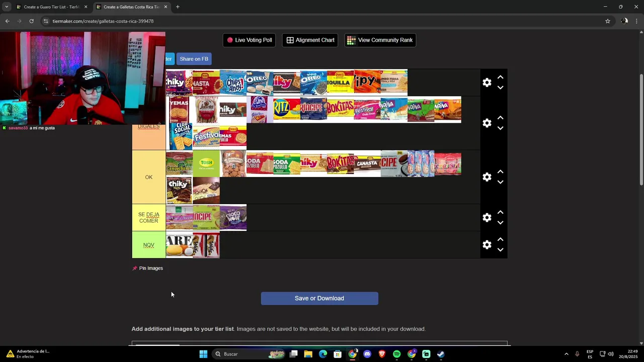The image size is (644, 362).
Task: Select the Tosh cookie image
Action: point(206,163)
